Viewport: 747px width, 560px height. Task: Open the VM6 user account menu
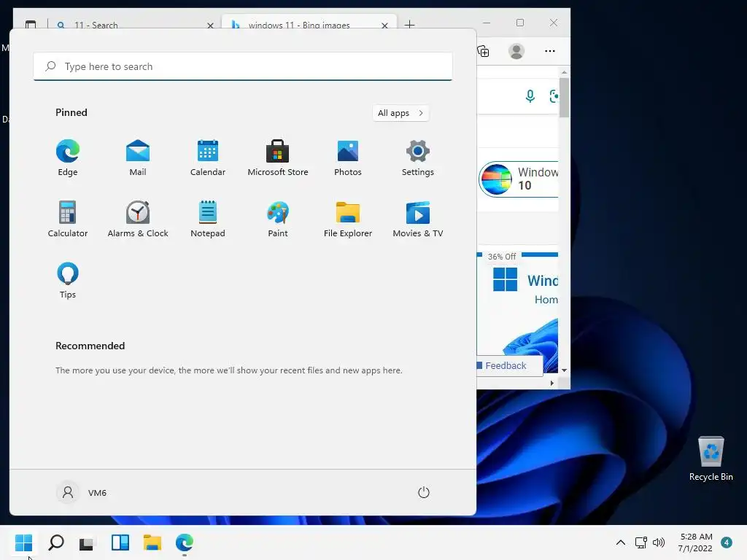(x=82, y=492)
